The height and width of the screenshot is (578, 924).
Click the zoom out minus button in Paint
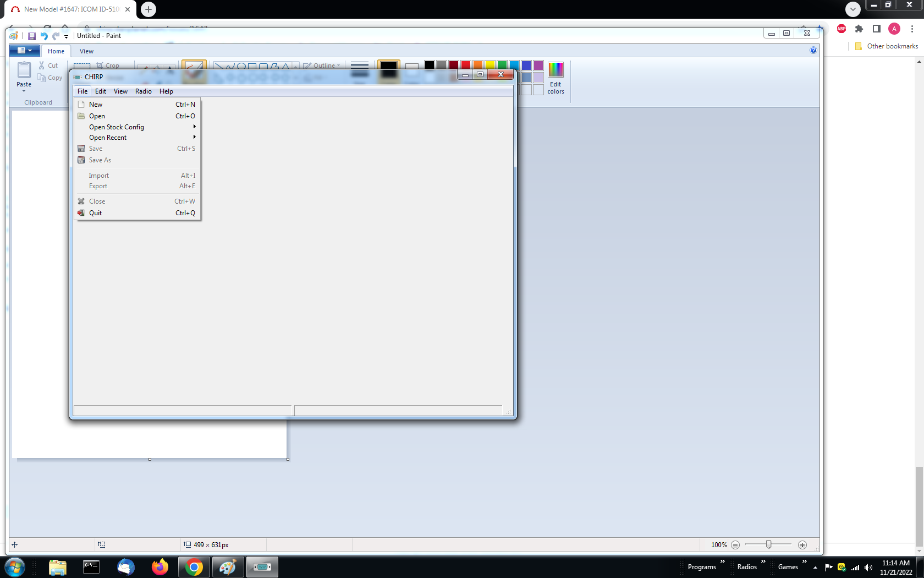pos(735,545)
